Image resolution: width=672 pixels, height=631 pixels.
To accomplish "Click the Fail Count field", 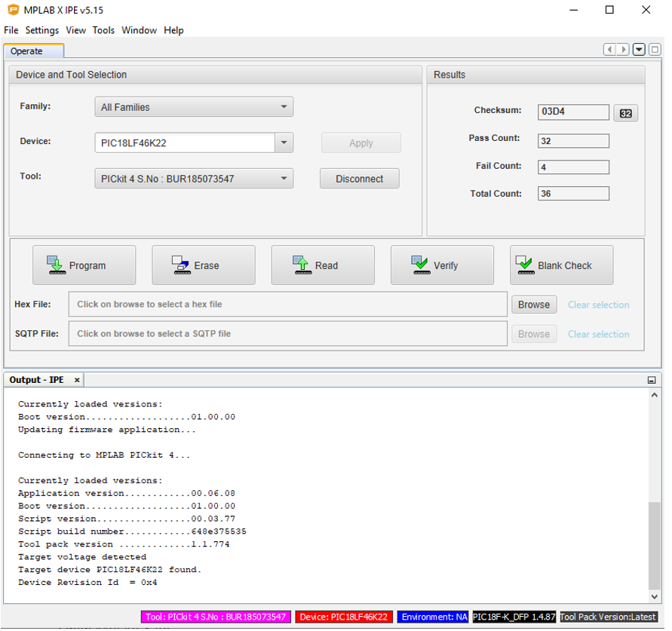I will (573, 167).
